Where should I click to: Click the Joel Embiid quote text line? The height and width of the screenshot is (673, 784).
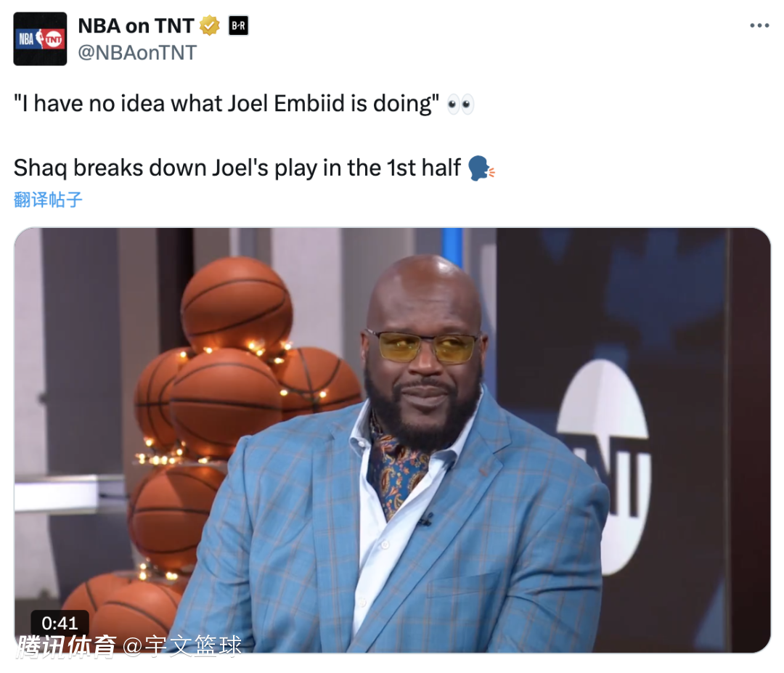pos(226,104)
